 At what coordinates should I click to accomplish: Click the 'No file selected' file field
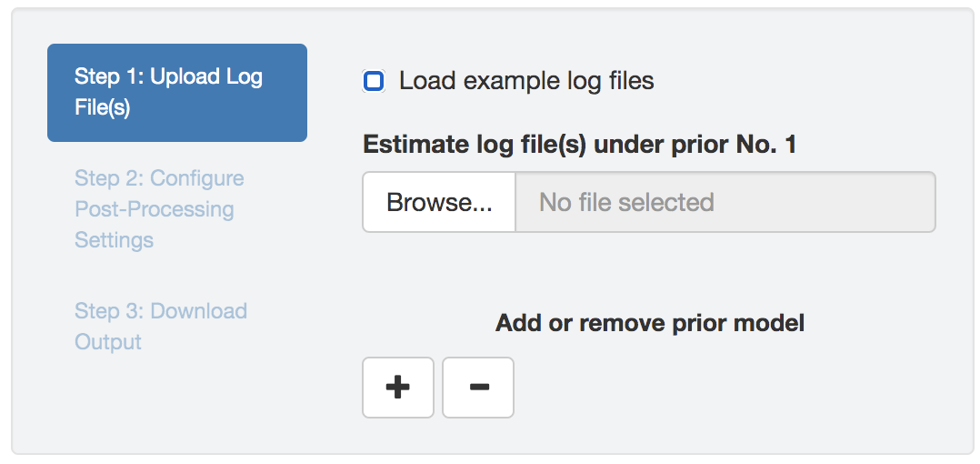[x=725, y=202]
